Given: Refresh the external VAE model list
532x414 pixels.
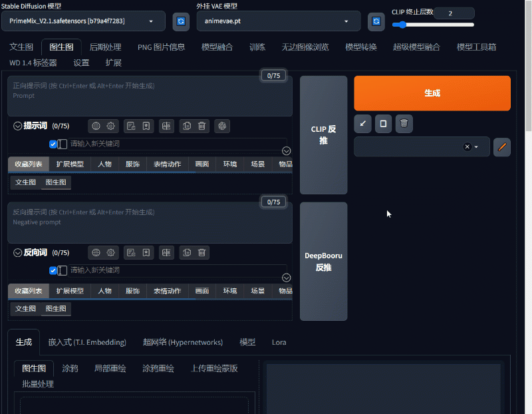Looking at the screenshot, I should (376, 21).
